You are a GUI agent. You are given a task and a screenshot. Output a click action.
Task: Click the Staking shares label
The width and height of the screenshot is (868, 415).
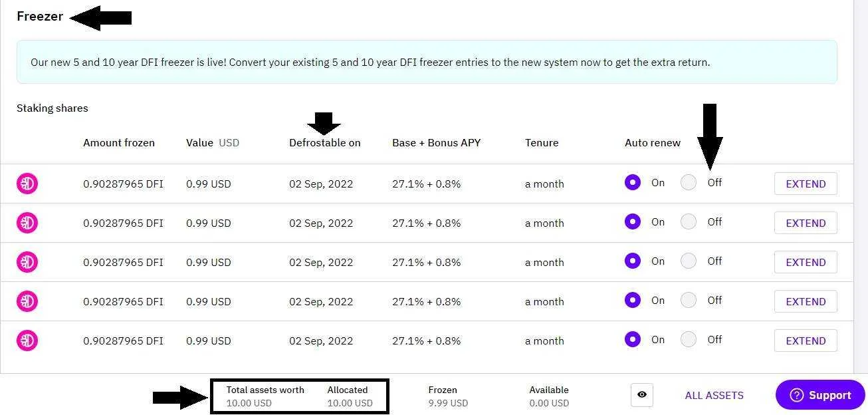pyautogui.click(x=53, y=108)
